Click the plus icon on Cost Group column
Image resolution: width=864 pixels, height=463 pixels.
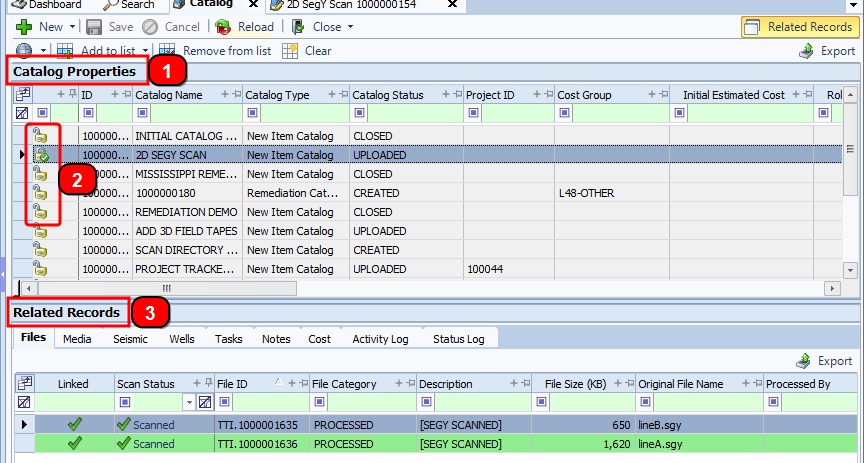[652, 94]
